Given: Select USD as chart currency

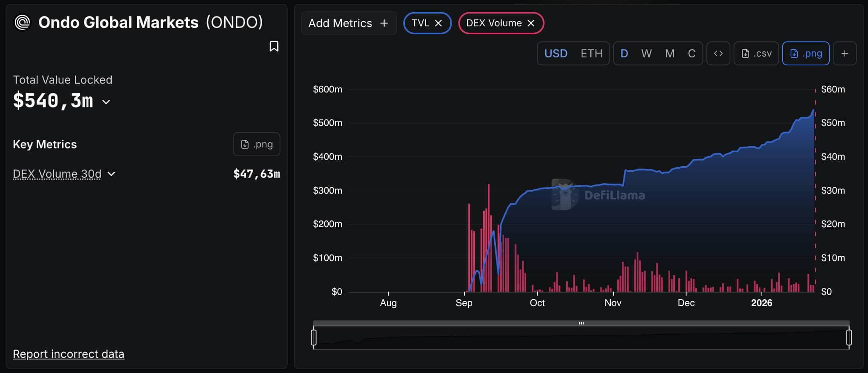Looking at the screenshot, I should coord(556,53).
